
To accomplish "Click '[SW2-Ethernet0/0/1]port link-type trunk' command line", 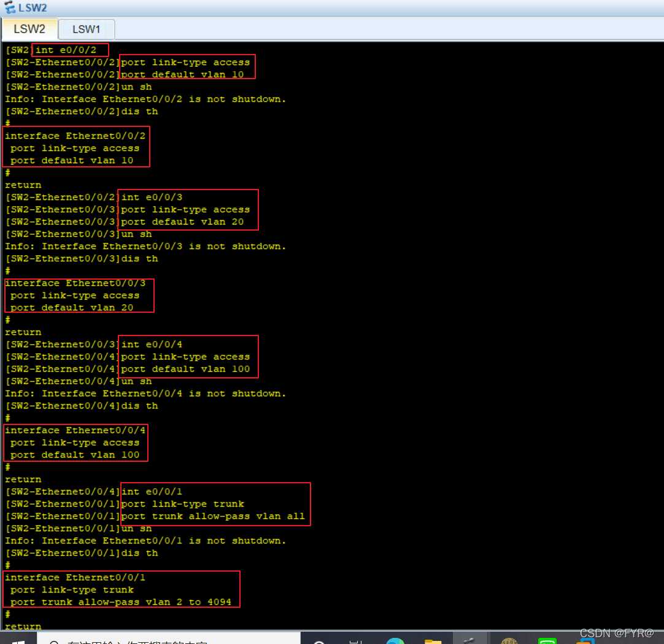I will pos(125,504).
